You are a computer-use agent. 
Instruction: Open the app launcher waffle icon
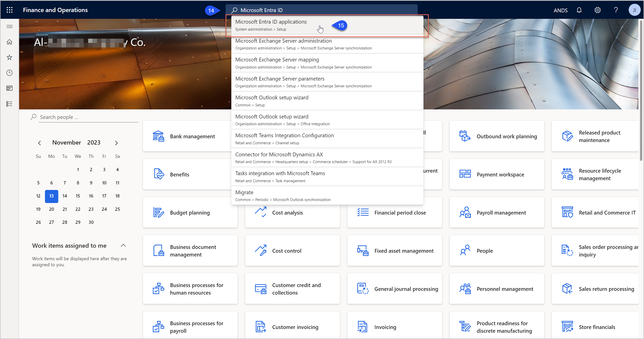pos(10,10)
